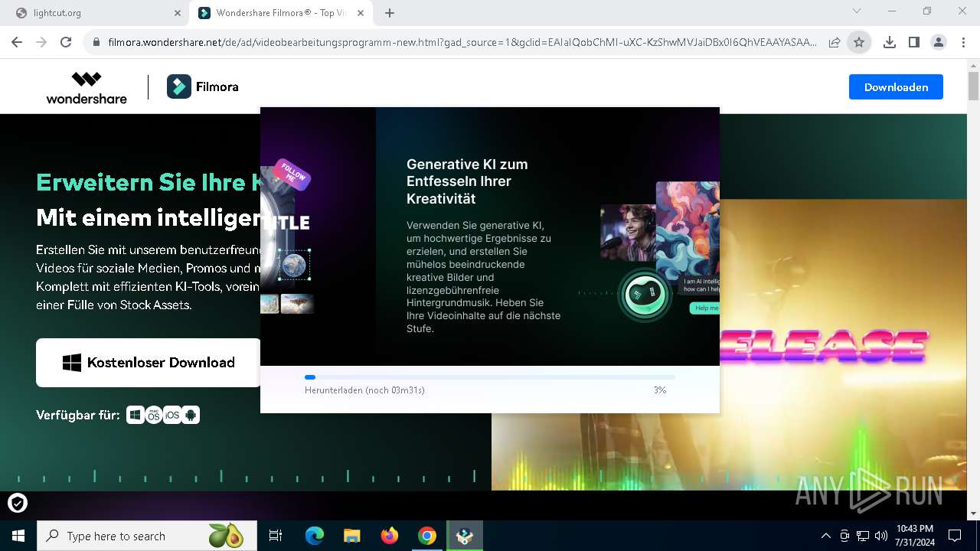Open File Explorer from the taskbar

coord(352,536)
